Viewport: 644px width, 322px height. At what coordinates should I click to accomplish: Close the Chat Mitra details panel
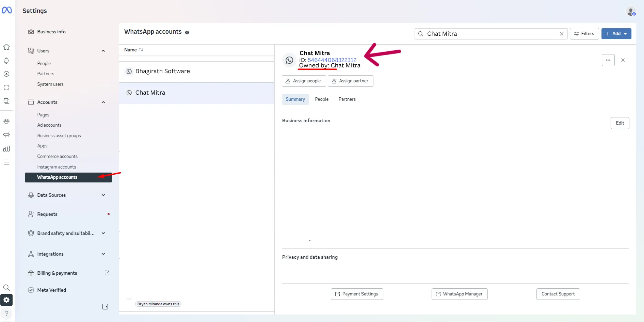623,60
